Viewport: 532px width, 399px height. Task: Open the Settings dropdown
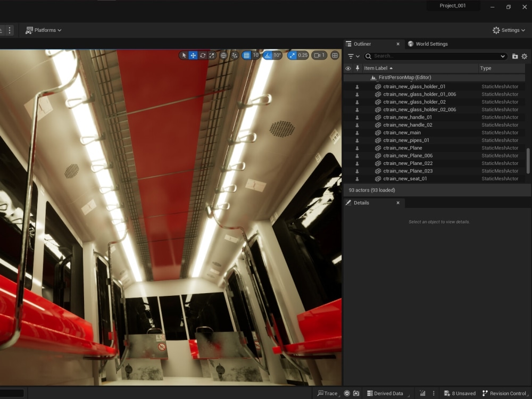click(509, 30)
